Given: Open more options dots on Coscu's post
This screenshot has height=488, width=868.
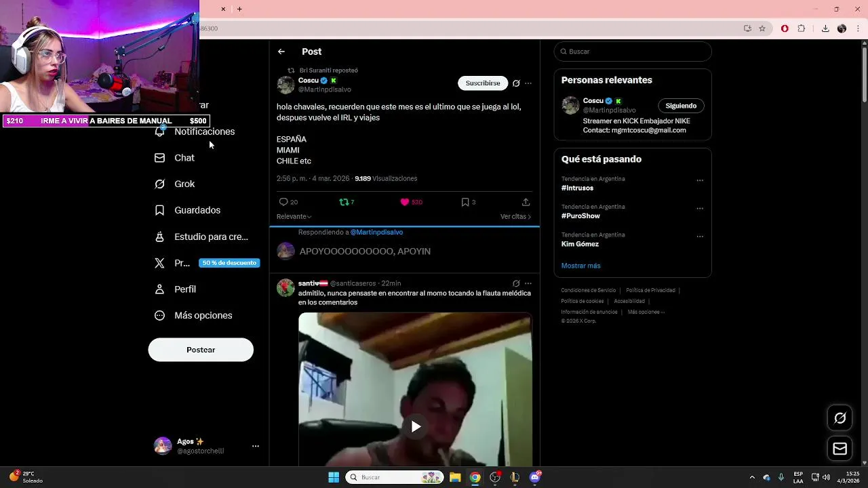Looking at the screenshot, I should click(x=528, y=83).
